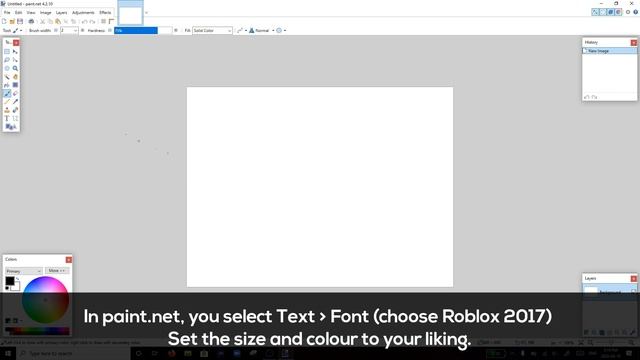Toggle the History window button

point(603,12)
